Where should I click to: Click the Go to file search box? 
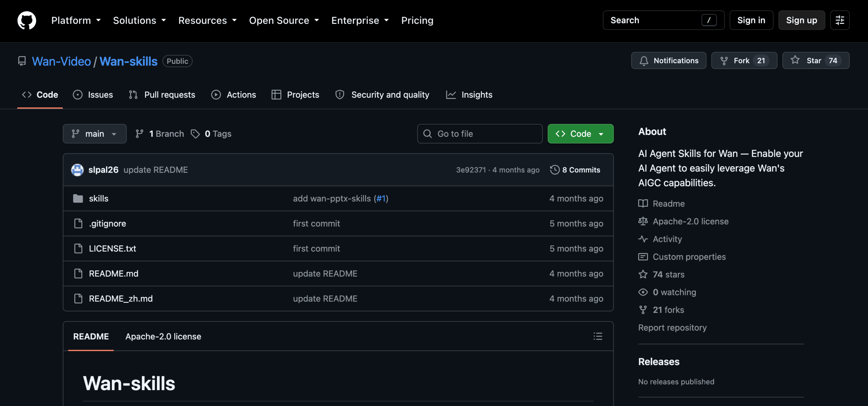[480, 134]
